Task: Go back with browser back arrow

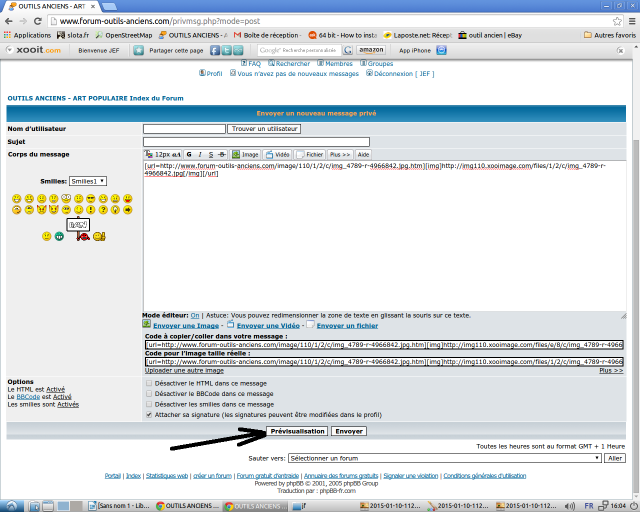Action: point(9,21)
